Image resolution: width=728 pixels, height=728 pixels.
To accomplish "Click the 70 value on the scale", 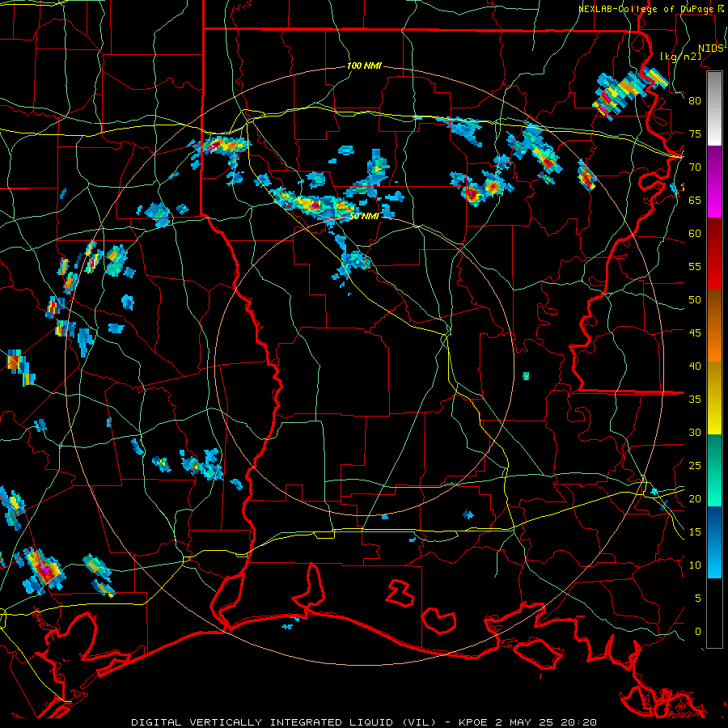I will pyautogui.click(x=695, y=167).
